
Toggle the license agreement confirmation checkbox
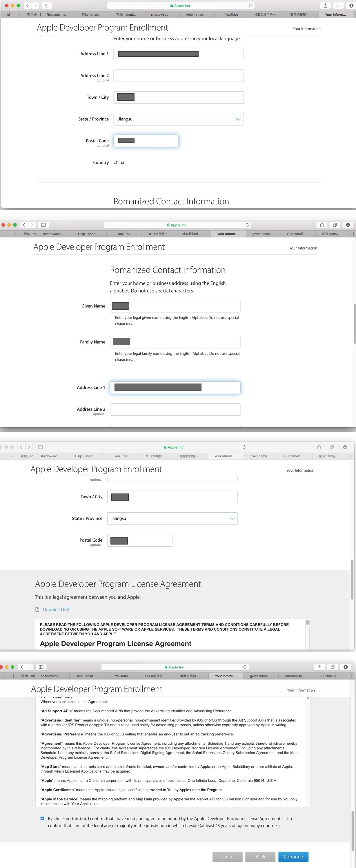click(x=42, y=818)
